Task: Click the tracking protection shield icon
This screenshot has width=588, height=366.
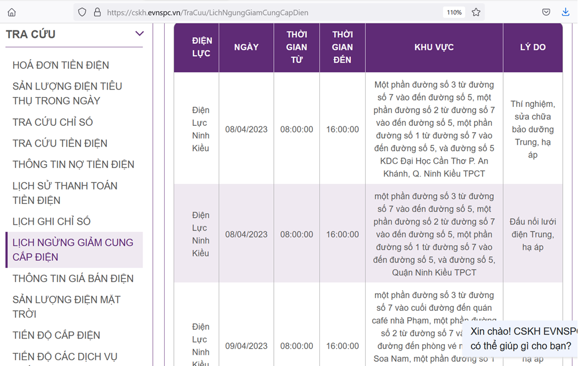Action: pyautogui.click(x=82, y=12)
